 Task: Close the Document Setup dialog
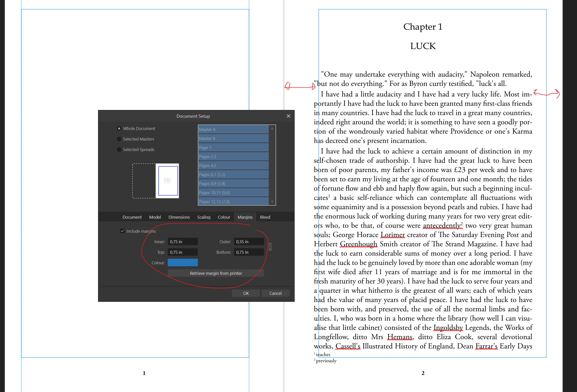click(x=288, y=116)
